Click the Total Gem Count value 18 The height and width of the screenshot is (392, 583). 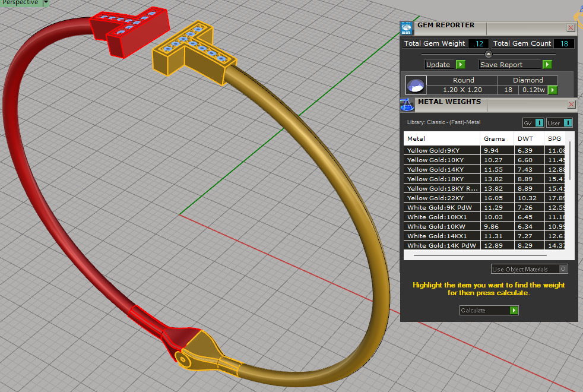coord(564,43)
